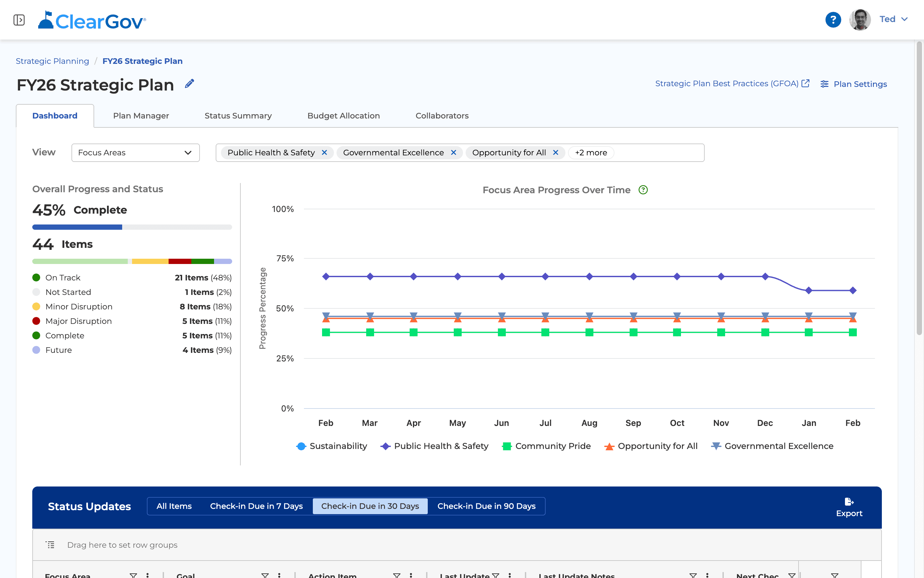Image resolution: width=924 pixels, height=578 pixels.
Task: Remove the Public Health & Safety filter chip
Action: [325, 152]
